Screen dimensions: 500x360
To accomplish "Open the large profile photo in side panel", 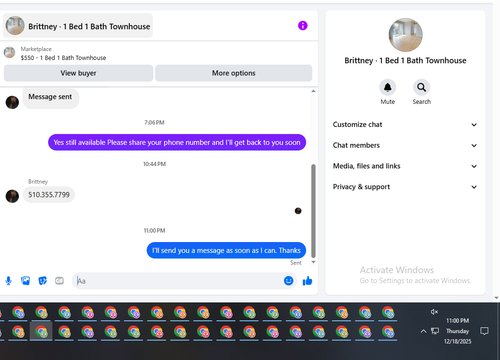I will (x=405, y=35).
